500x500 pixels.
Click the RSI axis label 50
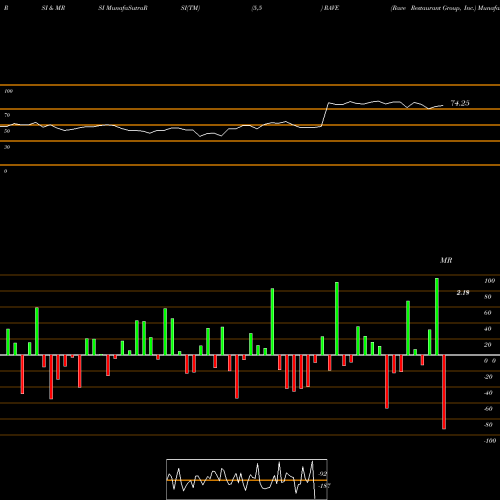point(7,131)
